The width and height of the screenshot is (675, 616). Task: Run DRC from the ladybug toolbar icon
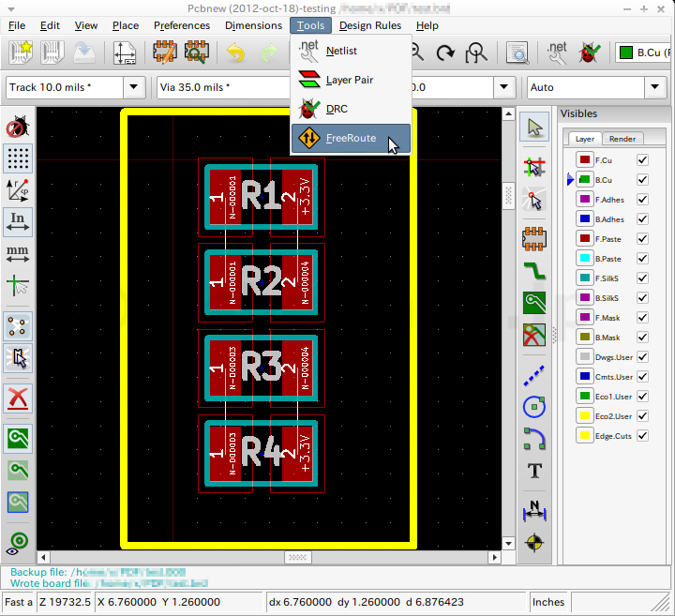(x=589, y=53)
